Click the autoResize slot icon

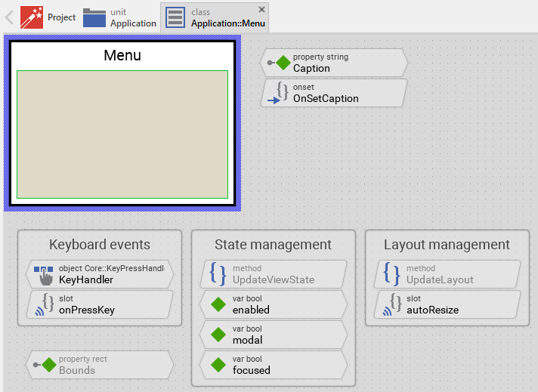pos(392,304)
